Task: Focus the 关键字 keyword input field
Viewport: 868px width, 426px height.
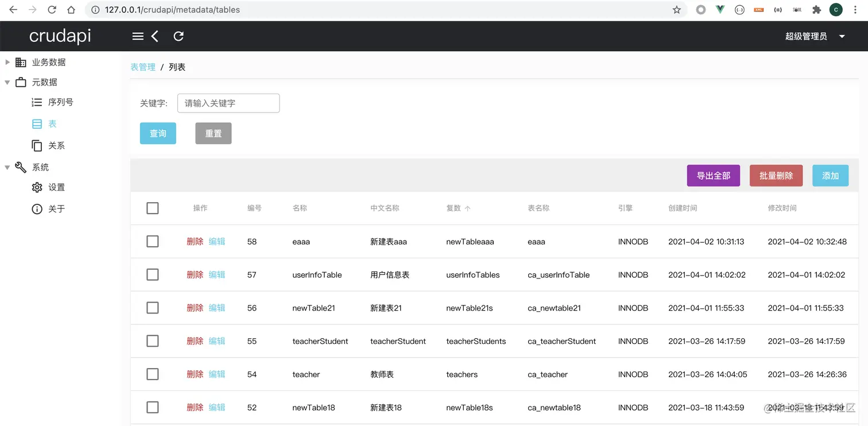Action: pos(228,103)
